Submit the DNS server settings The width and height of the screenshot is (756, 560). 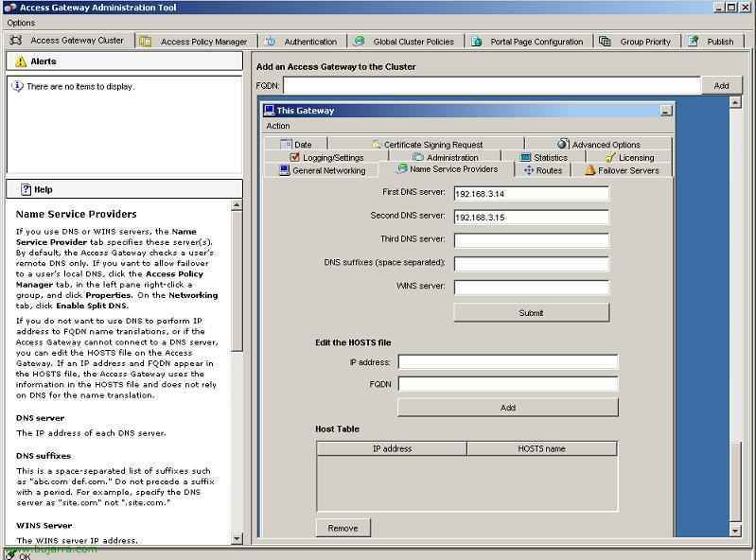click(532, 313)
